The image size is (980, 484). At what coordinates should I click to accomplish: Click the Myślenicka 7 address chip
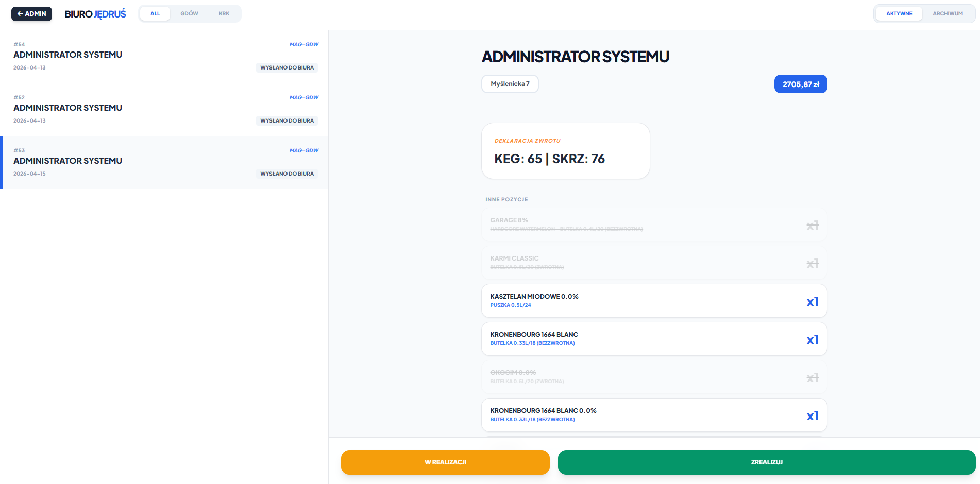click(510, 84)
